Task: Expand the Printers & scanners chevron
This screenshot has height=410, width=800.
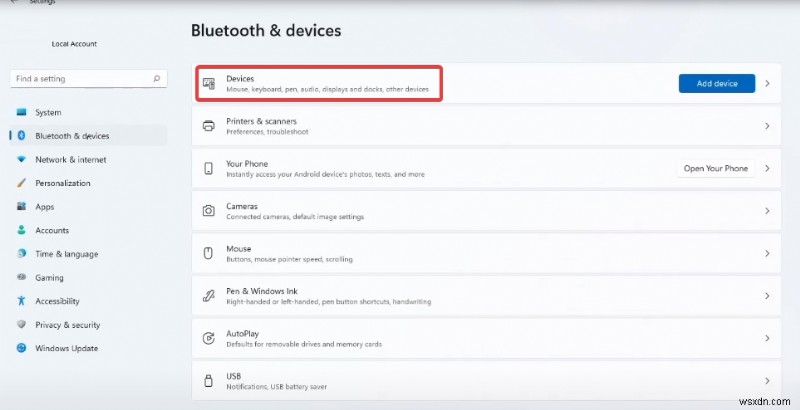Action: pos(767,126)
